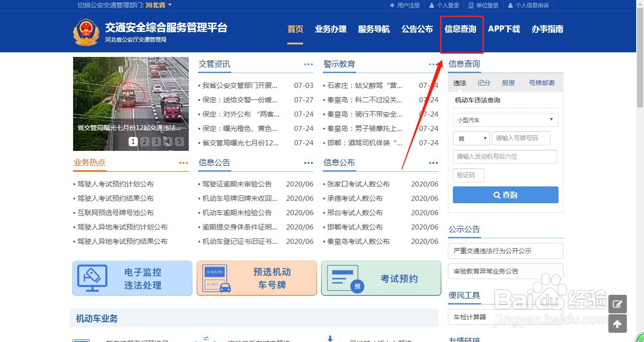644x342 pixels.
Task: Open 邢台考试人数公布 link
Action: click(355, 213)
